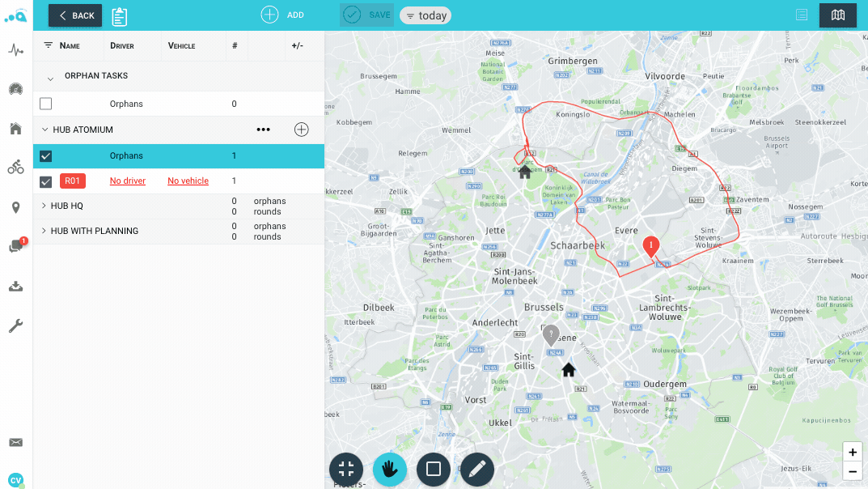Click the Atomium hub house marker
This screenshot has height=489, width=868.
(x=525, y=172)
